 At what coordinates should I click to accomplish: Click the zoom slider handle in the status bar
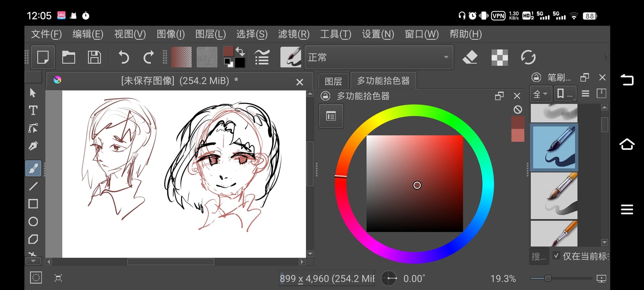point(548,278)
